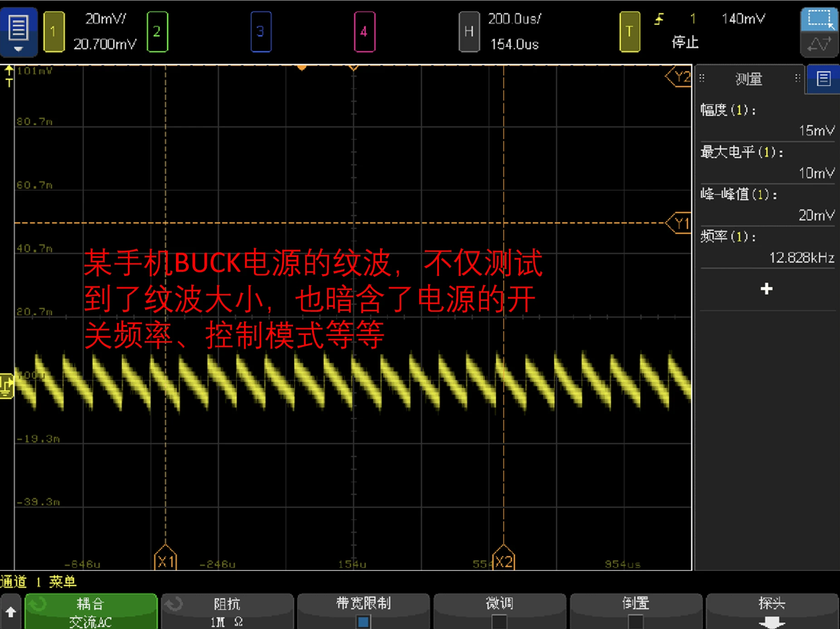Select the X2 cursor marker
The width and height of the screenshot is (840, 629).
503,561
